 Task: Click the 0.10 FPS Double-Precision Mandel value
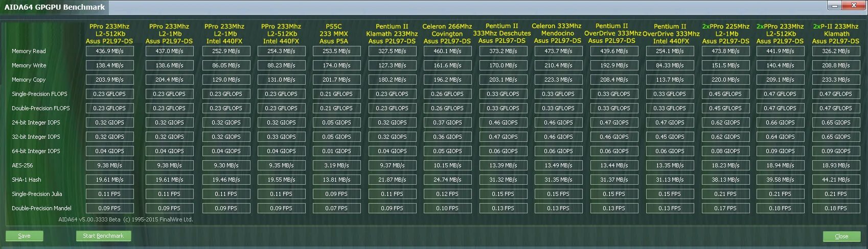tap(447, 208)
